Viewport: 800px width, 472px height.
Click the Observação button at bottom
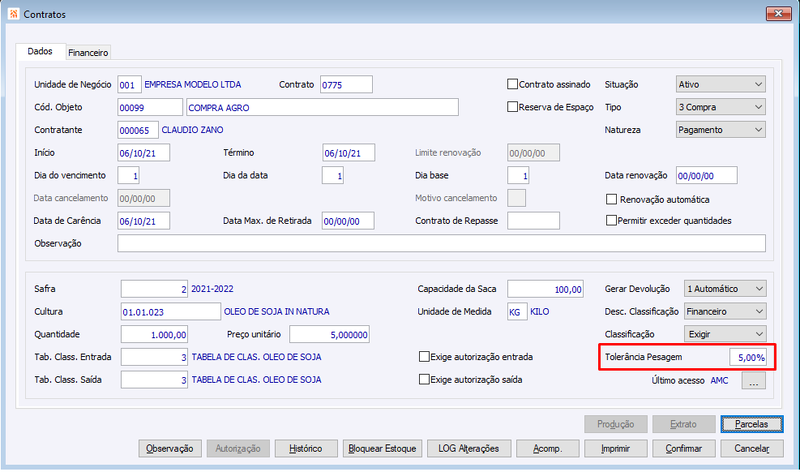point(169,449)
